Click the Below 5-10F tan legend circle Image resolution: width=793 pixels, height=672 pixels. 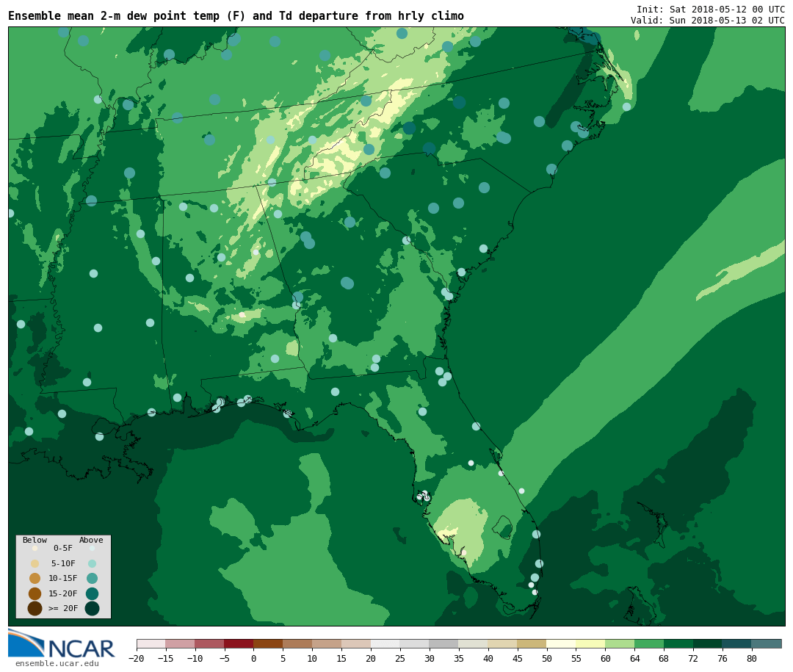35,563
